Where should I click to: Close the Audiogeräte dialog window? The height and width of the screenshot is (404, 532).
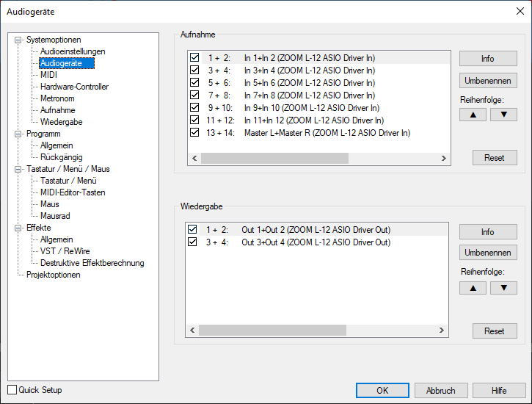coord(520,11)
